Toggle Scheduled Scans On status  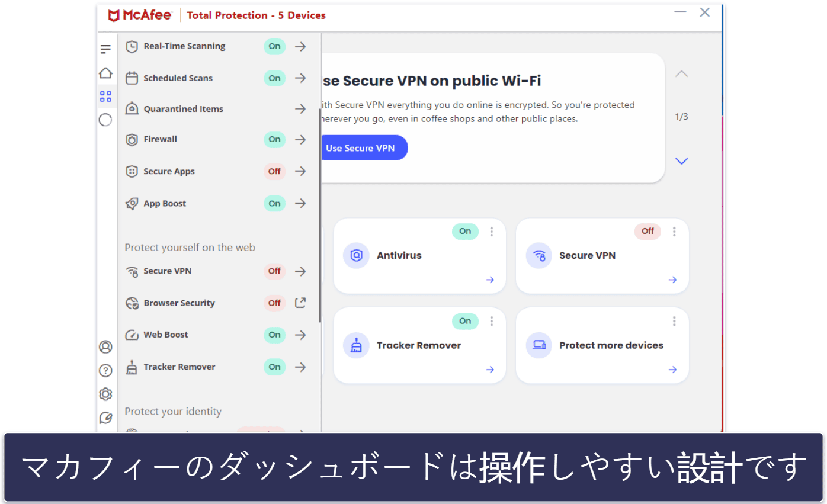(x=274, y=78)
